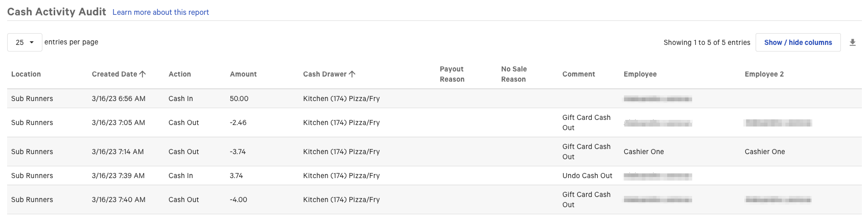Click Cashier One in Employee column
This screenshot has width=868, height=224.
tap(644, 152)
